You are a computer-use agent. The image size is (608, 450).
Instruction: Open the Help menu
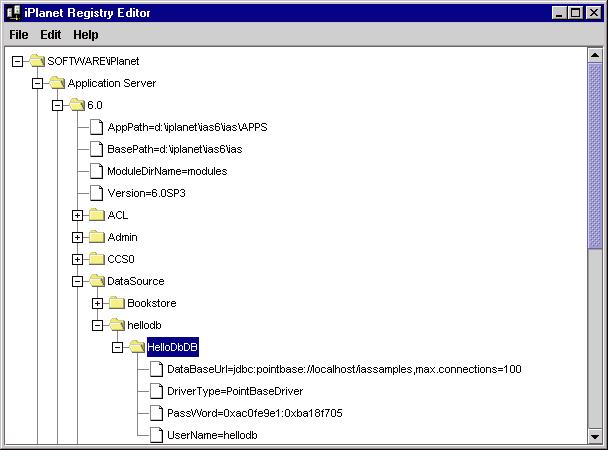point(86,35)
